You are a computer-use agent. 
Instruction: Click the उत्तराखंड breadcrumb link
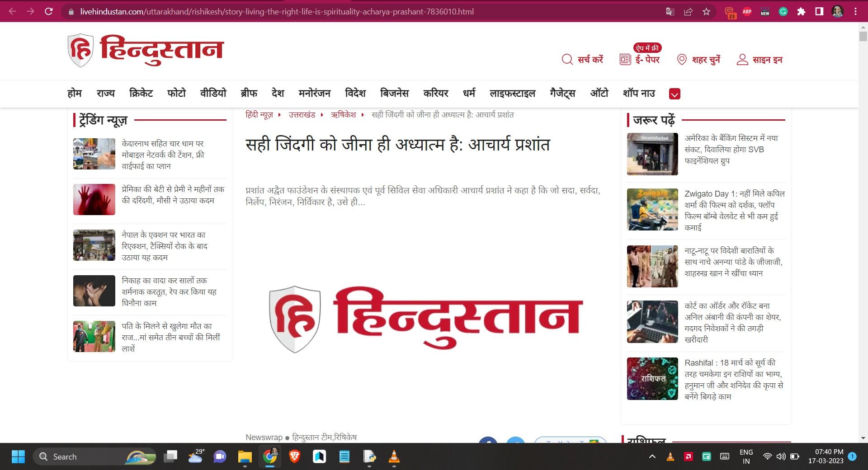click(x=302, y=115)
